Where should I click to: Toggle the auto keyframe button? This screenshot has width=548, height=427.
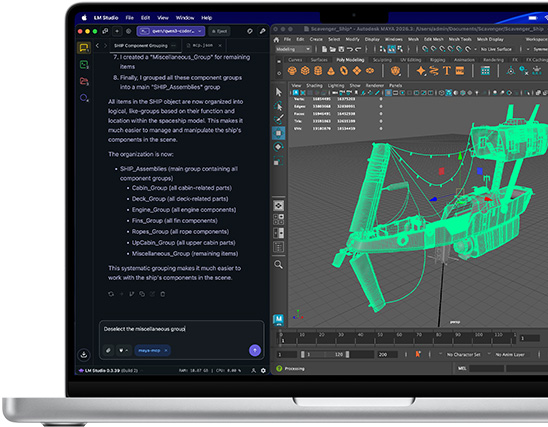(x=418, y=354)
